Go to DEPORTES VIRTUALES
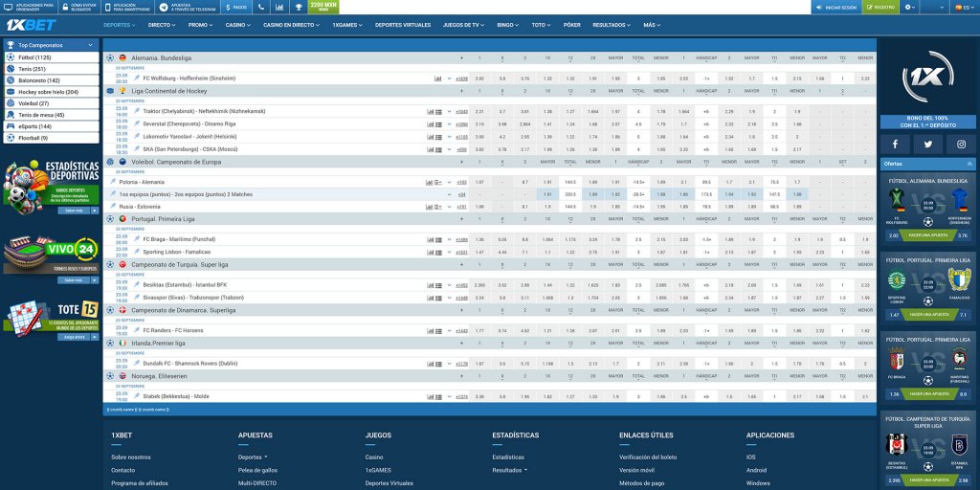The height and width of the screenshot is (490, 980). (403, 25)
